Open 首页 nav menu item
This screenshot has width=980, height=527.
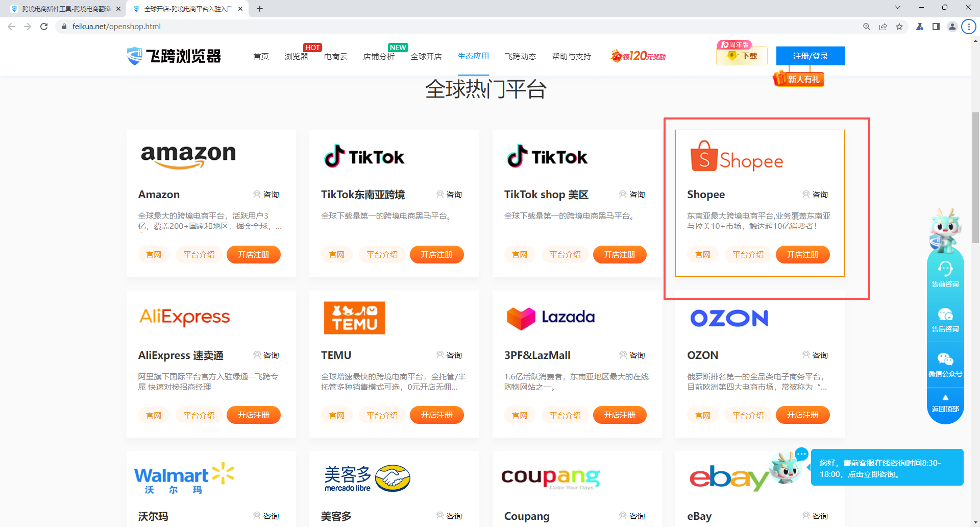[x=261, y=56]
